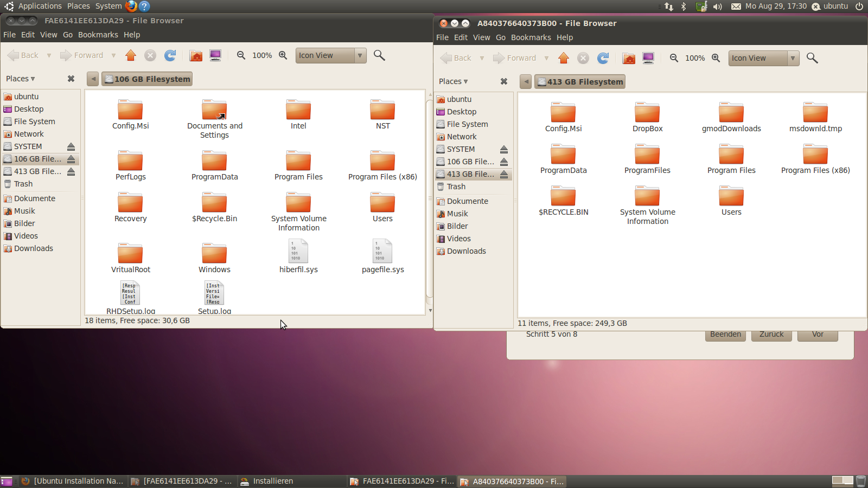Screen dimensions: 868x488
Task: Click the 413 GB Filesystem path button
Action: (579, 82)
